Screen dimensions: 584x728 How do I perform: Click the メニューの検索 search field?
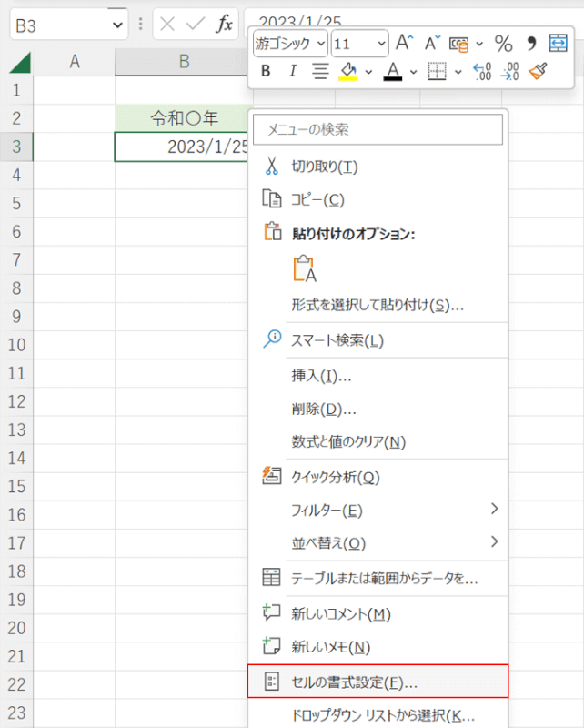[x=378, y=130]
